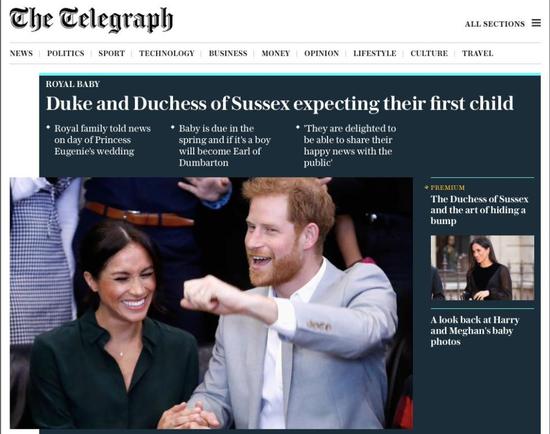The width and height of the screenshot is (550, 434).
Task: Open the NEWS section
Action: (x=21, y=53)
